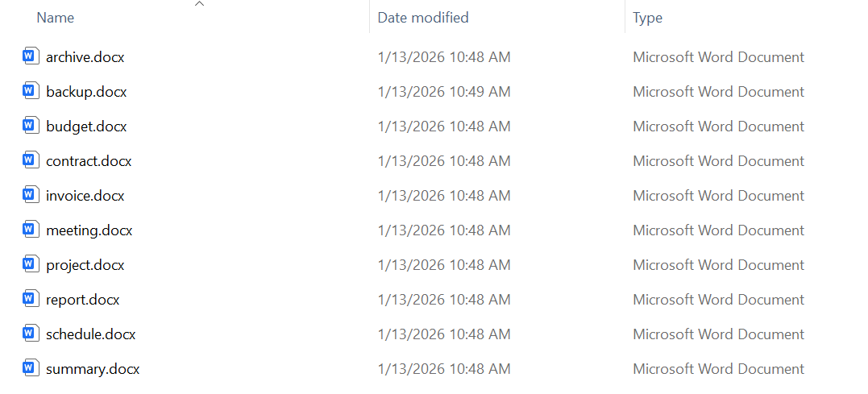868x394 pixels.
Task: Select the report.docx Word icon
Action: [31, 299]
